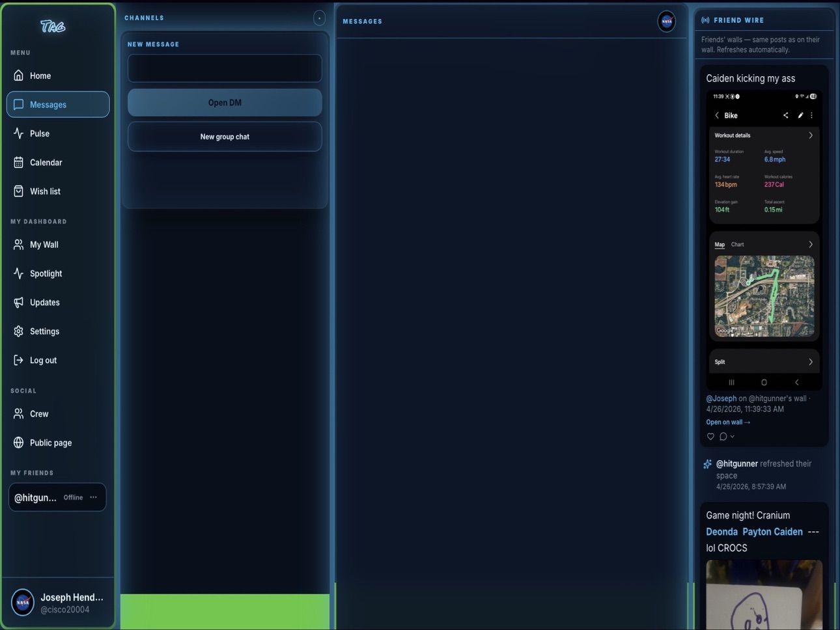Image resolution: width=840 pixels, height=630 pixels.
Task: Open the three-dot options for @hitgun... friend
Action: (x=94, y=497)
